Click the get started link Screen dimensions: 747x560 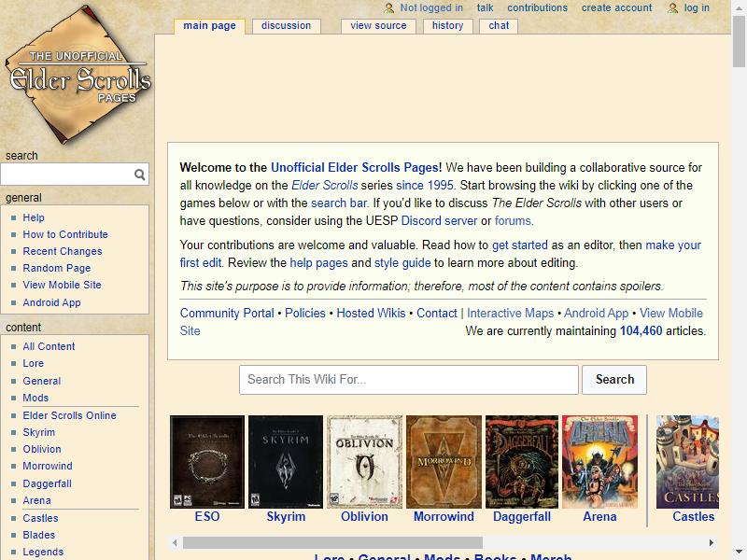[x=520, y=245]
